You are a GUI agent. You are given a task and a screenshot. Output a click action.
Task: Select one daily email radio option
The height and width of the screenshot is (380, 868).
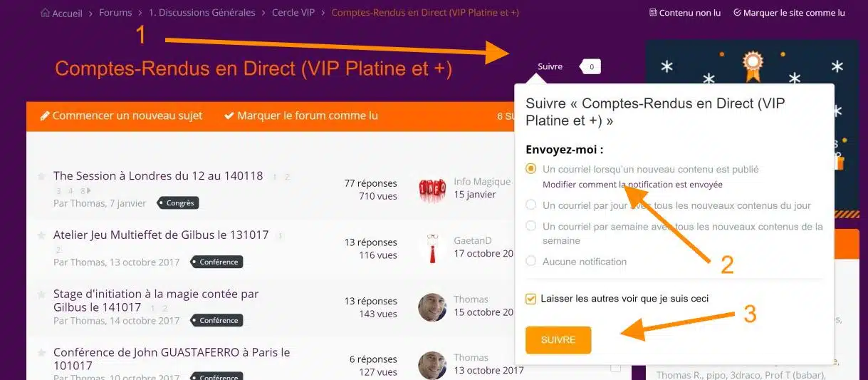click(x=530, y=205)
